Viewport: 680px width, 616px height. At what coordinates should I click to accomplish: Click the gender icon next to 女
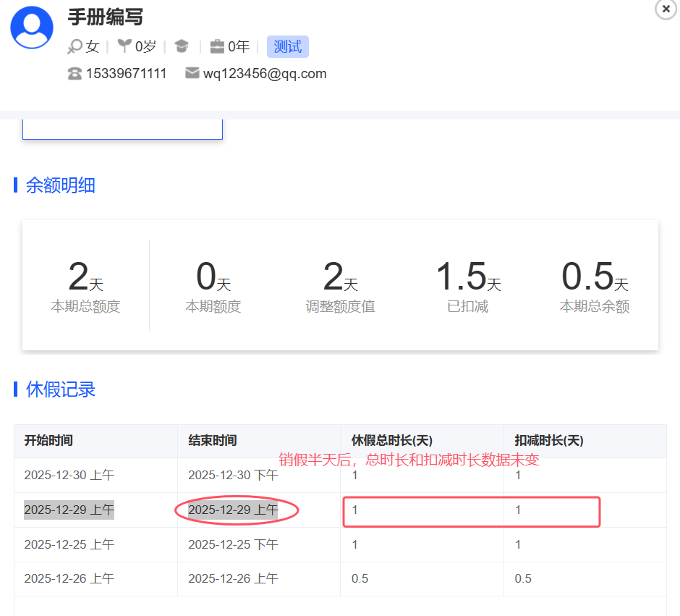75,47
